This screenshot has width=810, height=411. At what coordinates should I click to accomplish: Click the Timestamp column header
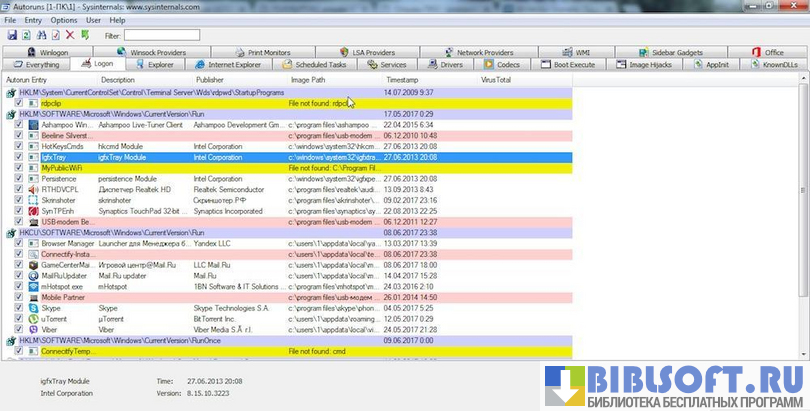pyautogui.click(x=402, y=78)
